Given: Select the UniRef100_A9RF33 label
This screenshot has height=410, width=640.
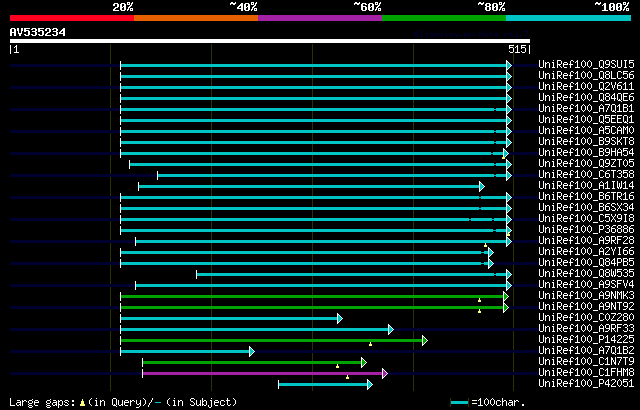Looking at the screenshot, I should point(586,329).
